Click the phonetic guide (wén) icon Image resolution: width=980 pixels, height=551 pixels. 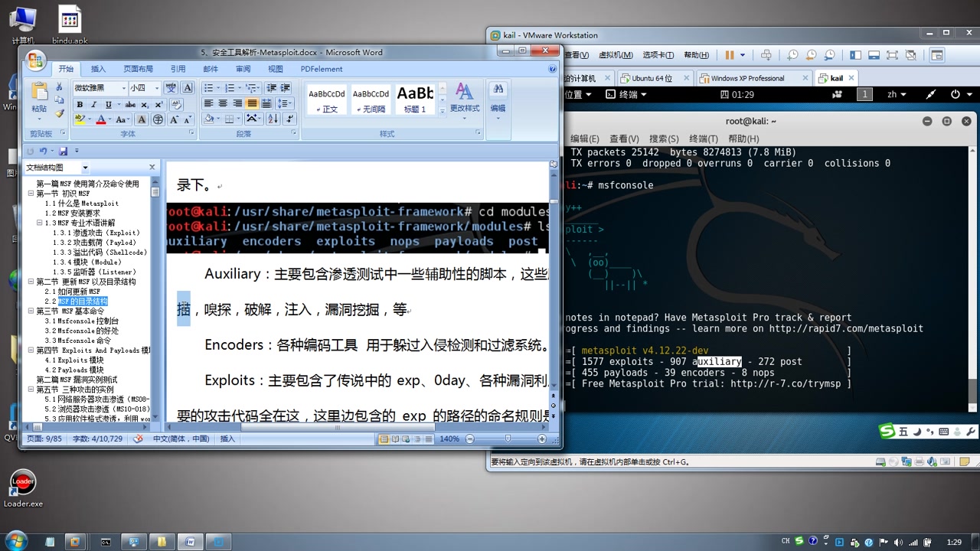171,88
